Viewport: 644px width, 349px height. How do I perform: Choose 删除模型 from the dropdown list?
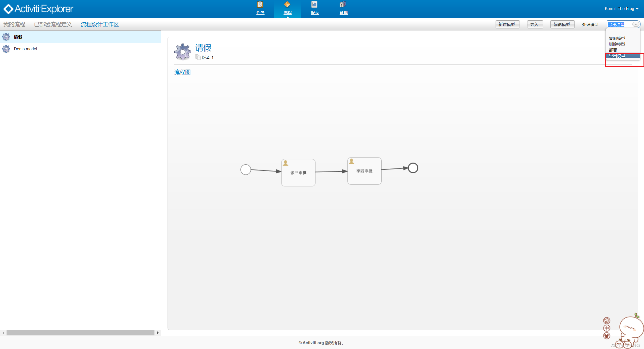pyautogui.click(x=617, y=44)
